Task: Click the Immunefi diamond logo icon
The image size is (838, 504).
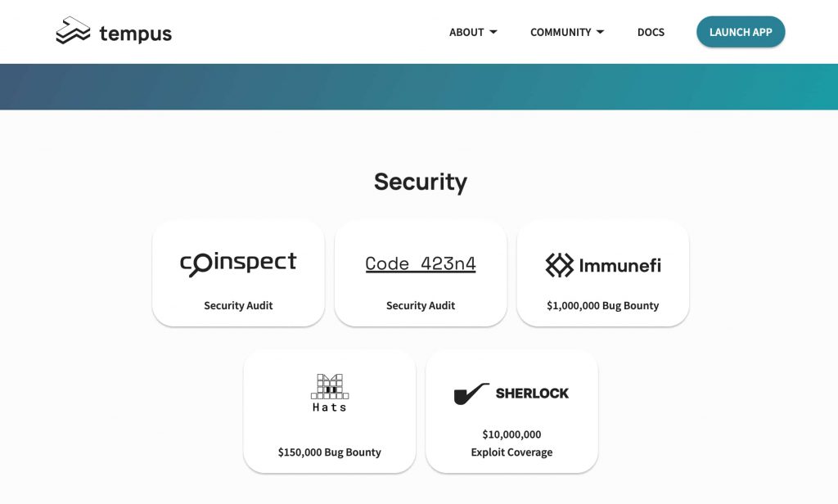Action: coord(559,265)
